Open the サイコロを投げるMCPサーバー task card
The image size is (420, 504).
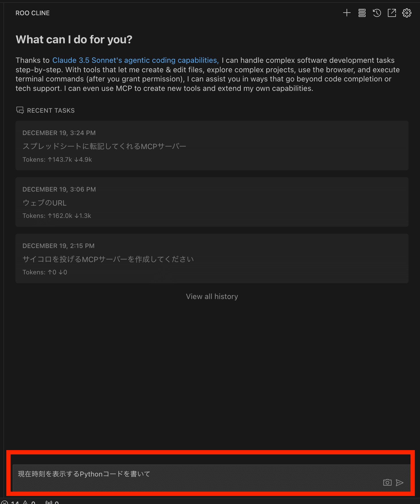tap(212, 259)
